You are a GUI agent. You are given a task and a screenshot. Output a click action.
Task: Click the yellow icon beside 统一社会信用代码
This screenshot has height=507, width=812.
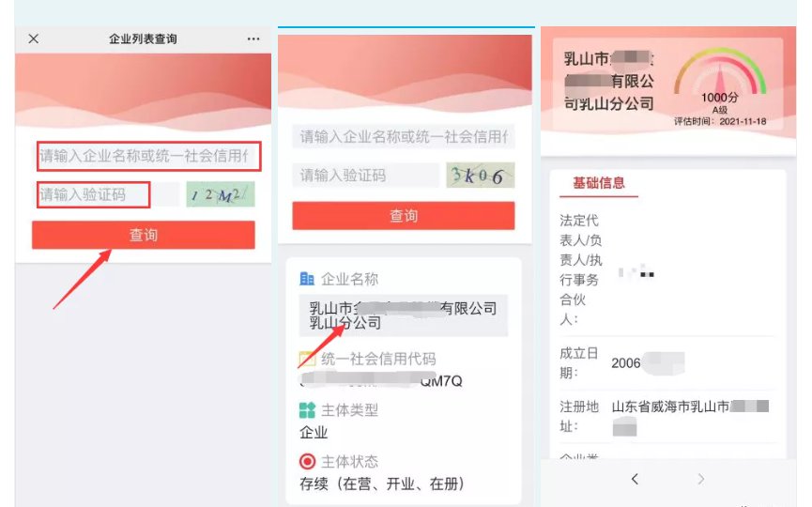click(x=307, y=359)
